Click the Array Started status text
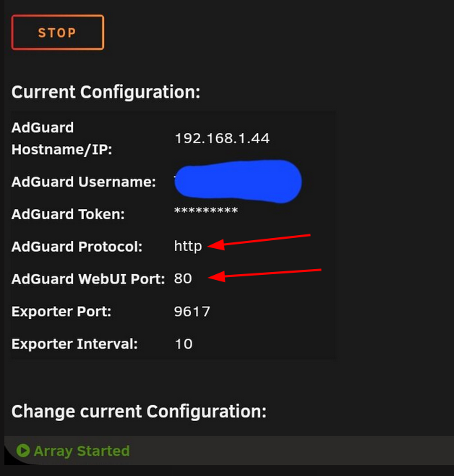Viewport: 454px width, 476px height. point(82,451)
